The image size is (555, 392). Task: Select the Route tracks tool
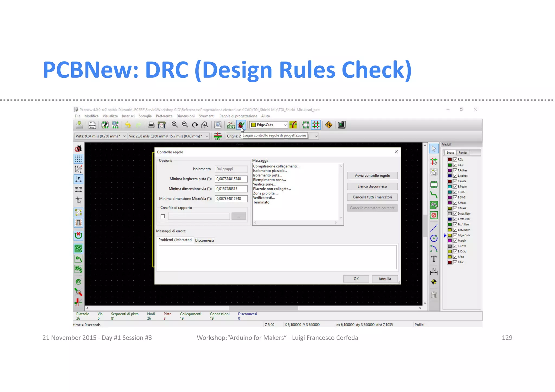[434, 195]
